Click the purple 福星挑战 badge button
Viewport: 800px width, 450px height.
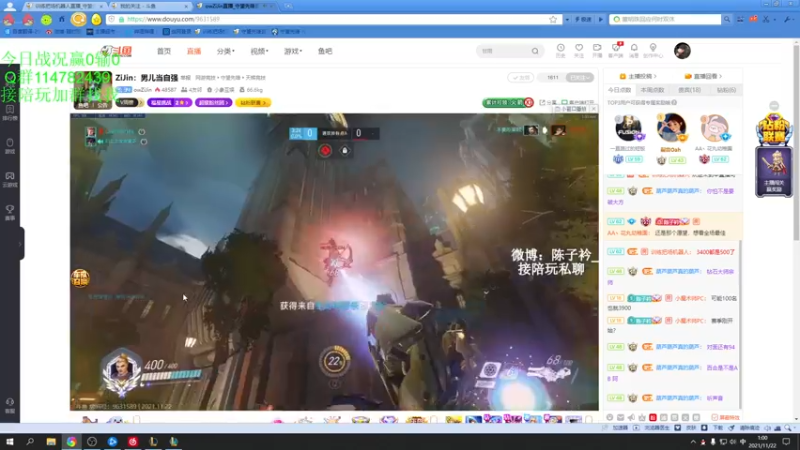point(169,103)
